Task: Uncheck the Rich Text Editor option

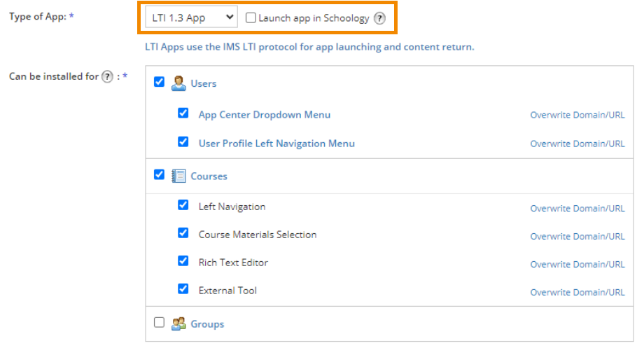Action: (x=183, y=262)
